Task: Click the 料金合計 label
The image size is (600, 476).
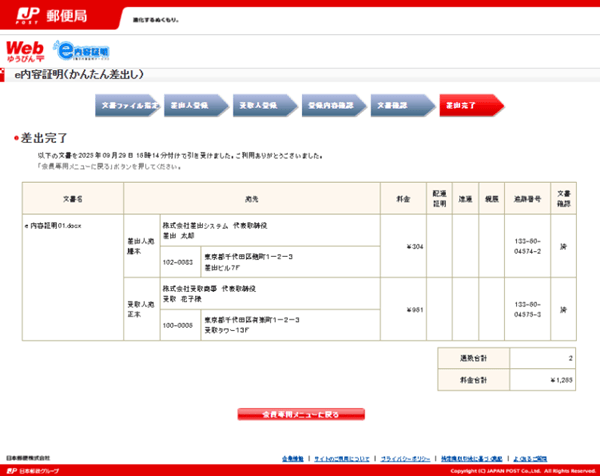Action: coord(473,380)
